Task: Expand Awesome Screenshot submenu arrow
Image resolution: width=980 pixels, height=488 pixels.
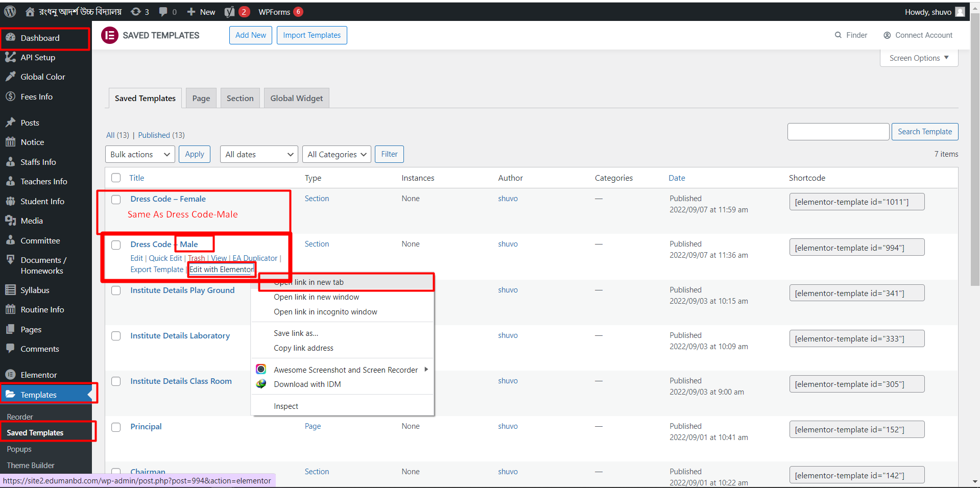Action: pyautogui.click(x=426, y=369)
